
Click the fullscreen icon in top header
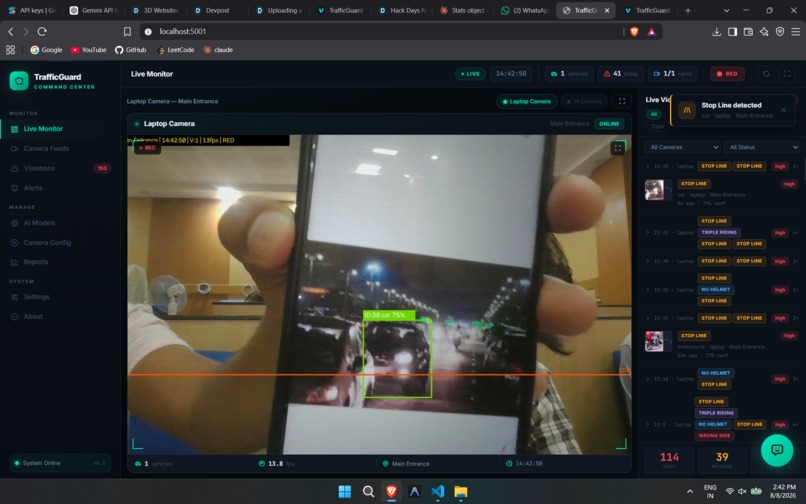[787, 74]
